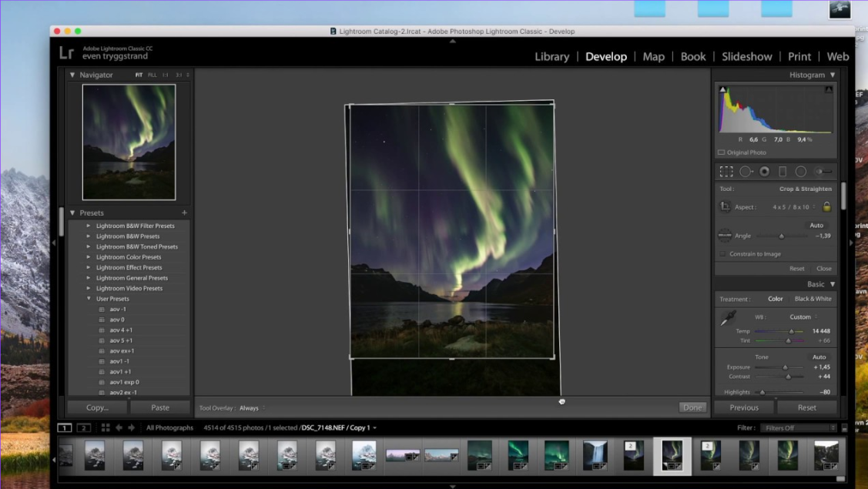The height and width of the screenshot is (489, 868).
Task: Expand Lightroom B&W Filter Presets folder
Action: [88, 226]
